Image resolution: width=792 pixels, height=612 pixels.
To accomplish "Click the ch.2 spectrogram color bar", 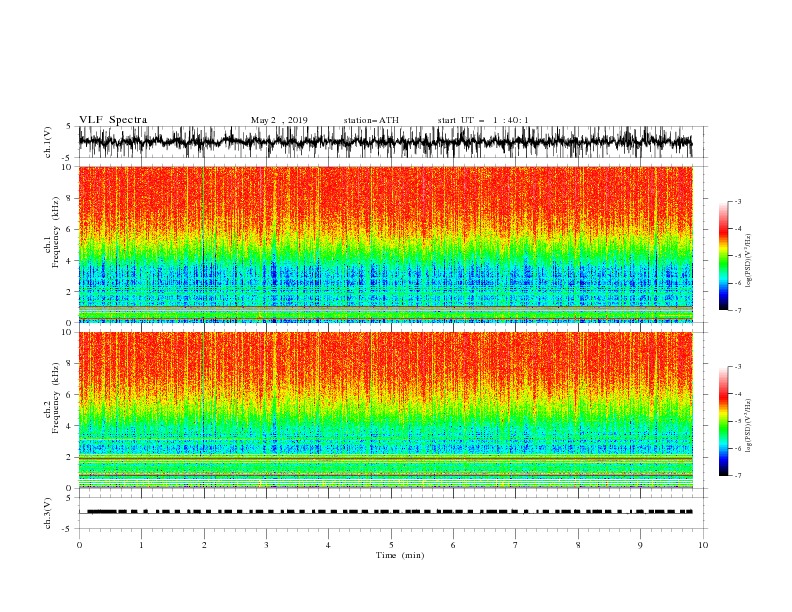I will 723,421.
